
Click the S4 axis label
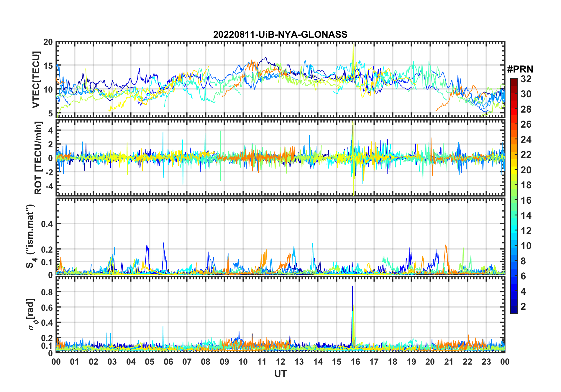[x=30, y=236]
